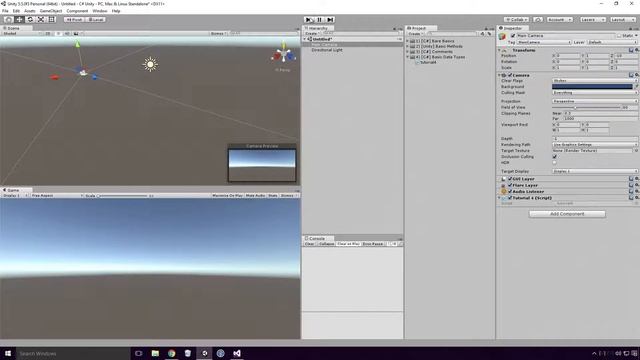This screenshot has height=360, width=640.
Task: Click the sun light gizmo in Scene view
Action: click(150, 64)
